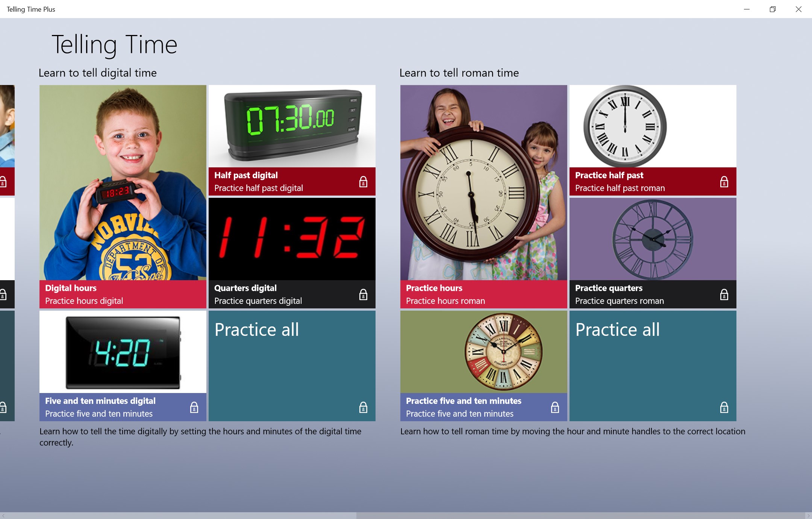Click lock icon on Quarters digital tile
The image size is (812, 519).
point(363,294)
